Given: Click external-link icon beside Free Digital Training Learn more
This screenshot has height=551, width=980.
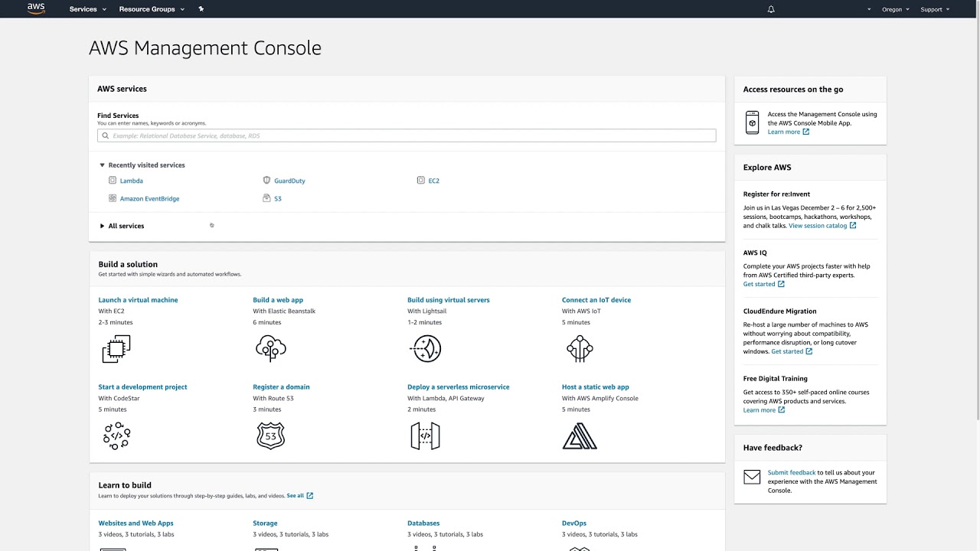Looking at the screenshot, I should (781, 410).
